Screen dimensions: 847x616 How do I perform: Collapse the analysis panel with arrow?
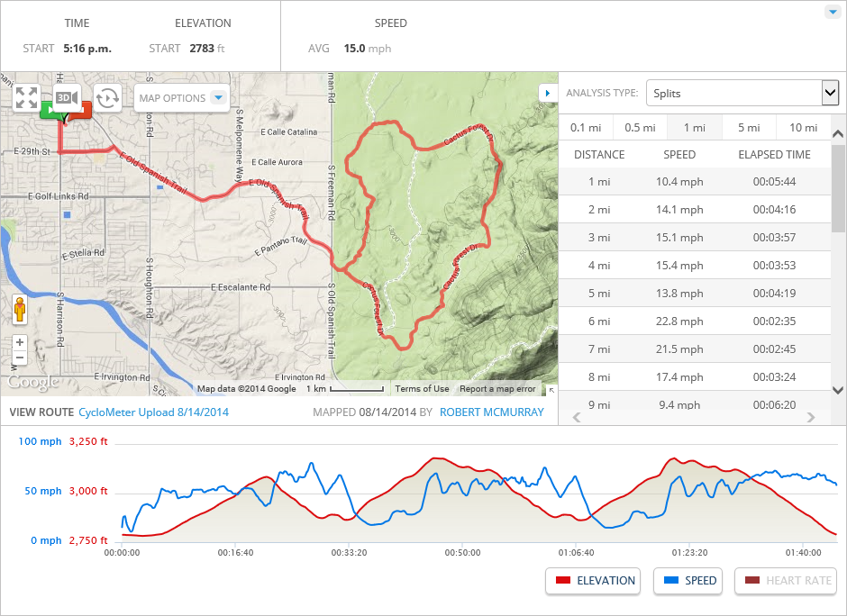pyautogui.click(x=546, y=93)
